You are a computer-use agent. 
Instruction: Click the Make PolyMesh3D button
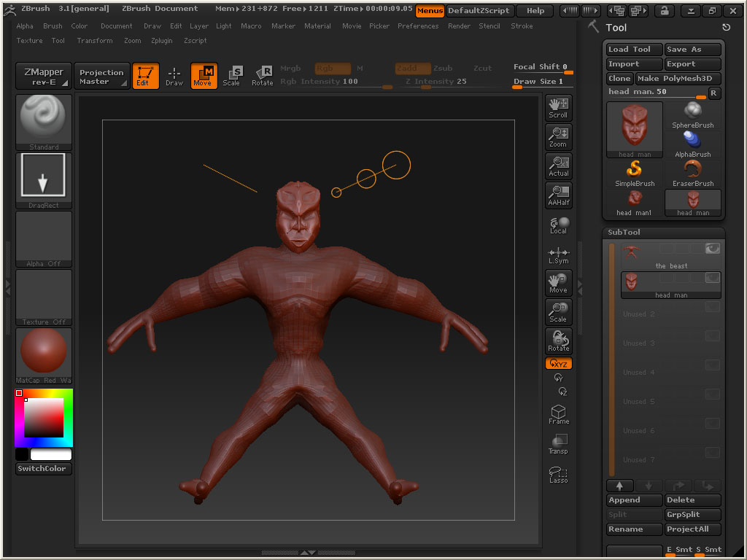point(678,79)
